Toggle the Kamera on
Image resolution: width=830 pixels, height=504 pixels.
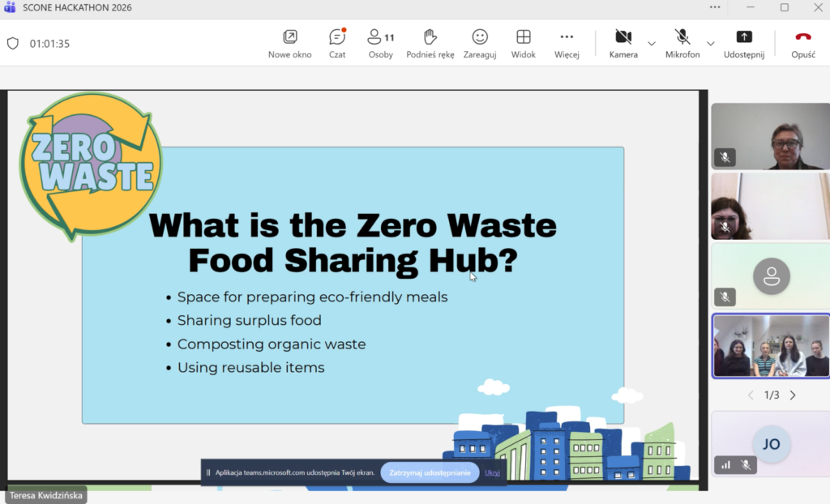pyautogui.click(x=623, y=43)
